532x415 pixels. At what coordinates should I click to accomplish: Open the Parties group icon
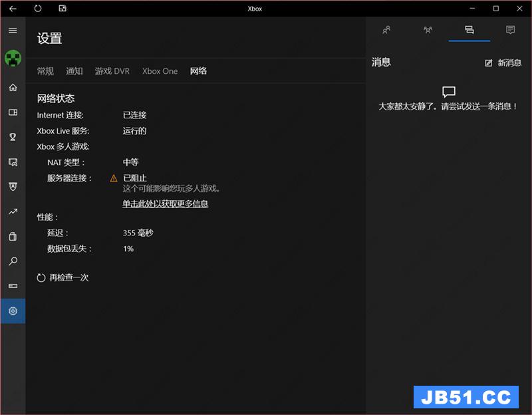(x=428, y=30)
